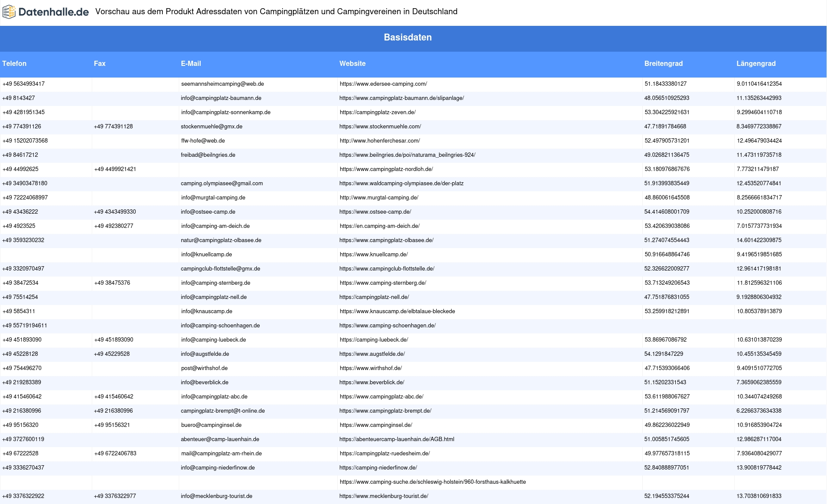Click website https://www.knuellcamp.de/

pos(373,255)
